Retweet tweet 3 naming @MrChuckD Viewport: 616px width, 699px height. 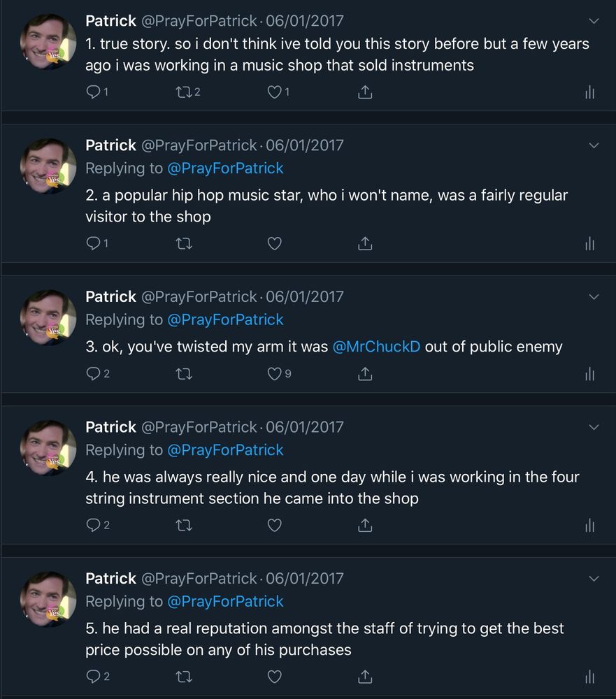click(184, 374)
